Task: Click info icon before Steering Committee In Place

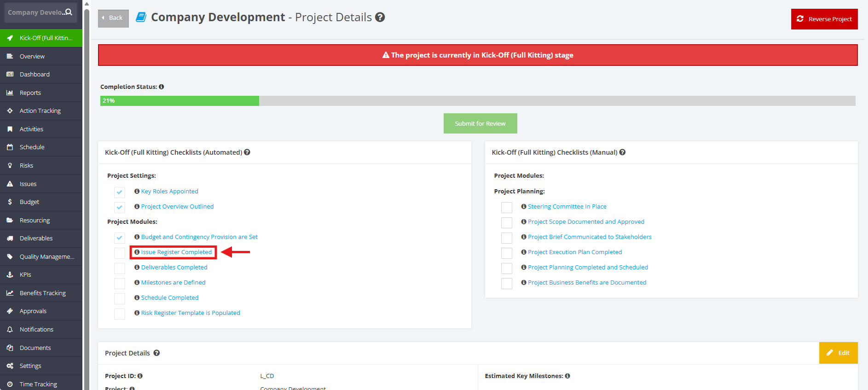Action: (524, 206)
